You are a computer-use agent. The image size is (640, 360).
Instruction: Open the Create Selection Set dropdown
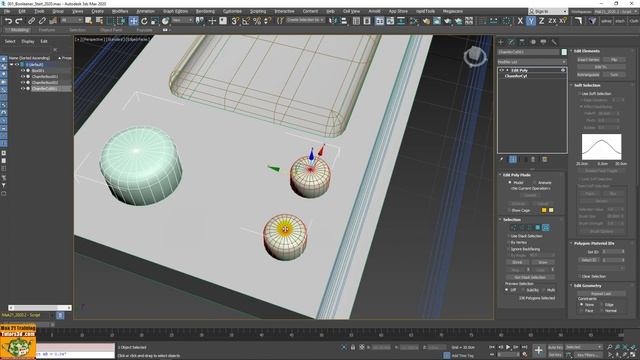tap(305, 20)
